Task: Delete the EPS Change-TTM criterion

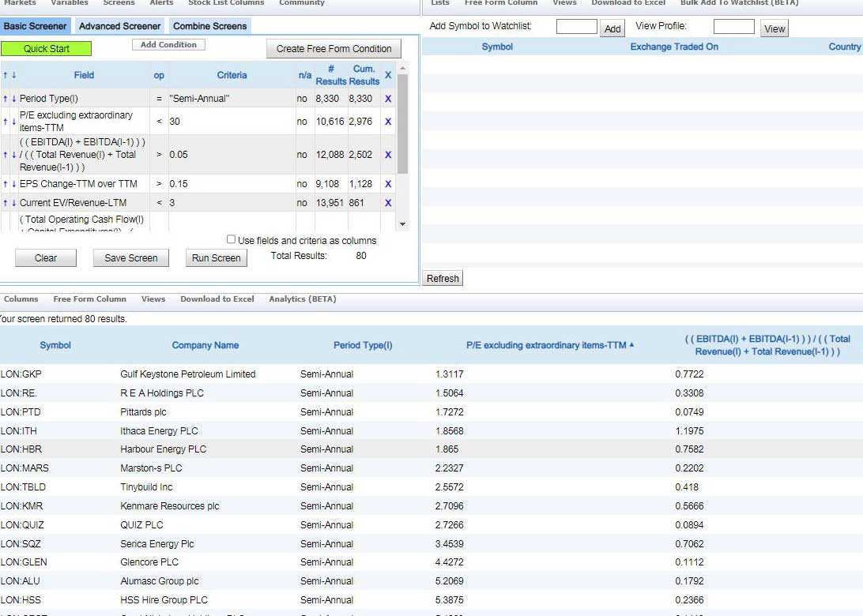Action: click(387, 183)
